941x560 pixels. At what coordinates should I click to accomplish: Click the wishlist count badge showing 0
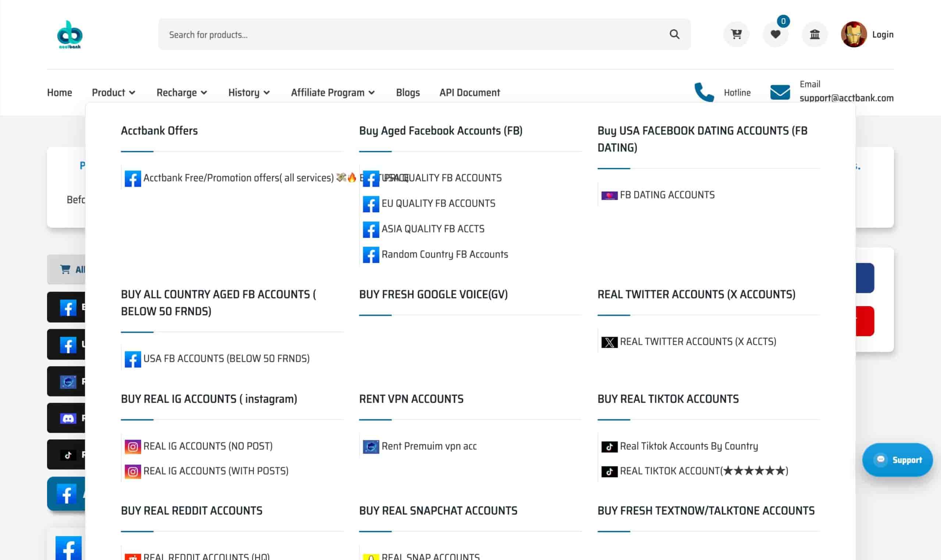tap(783, 21)
